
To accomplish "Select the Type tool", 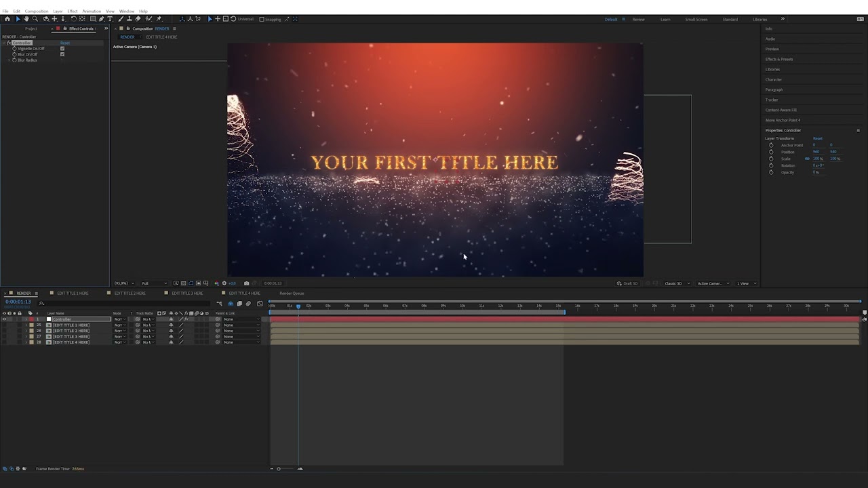I will [110, 19].
